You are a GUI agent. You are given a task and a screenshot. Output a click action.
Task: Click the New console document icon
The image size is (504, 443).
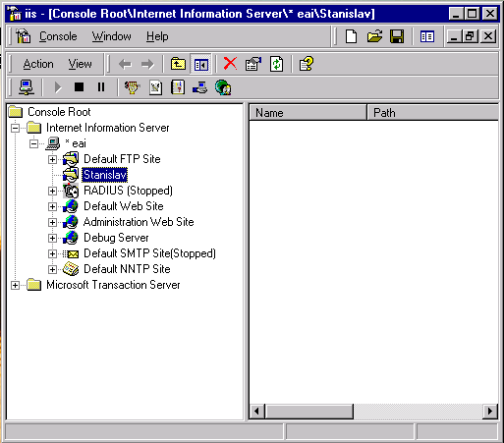click(351, 36)
